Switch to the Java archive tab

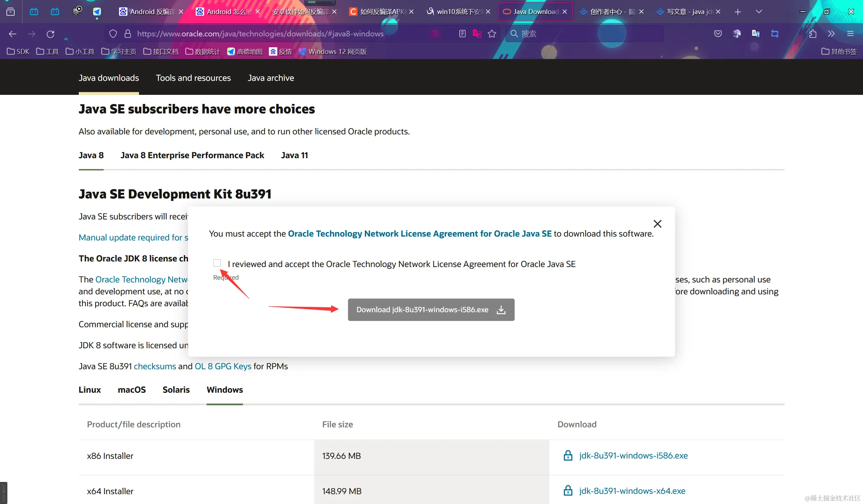pyautogui.click(x=271, y=78)
